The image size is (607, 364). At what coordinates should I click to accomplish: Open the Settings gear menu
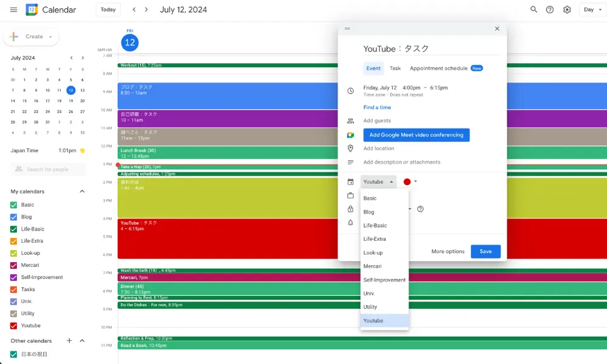pos(567,10)
